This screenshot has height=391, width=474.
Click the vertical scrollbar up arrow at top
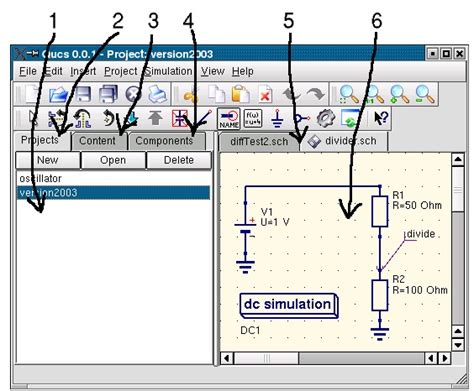point(458,160)
